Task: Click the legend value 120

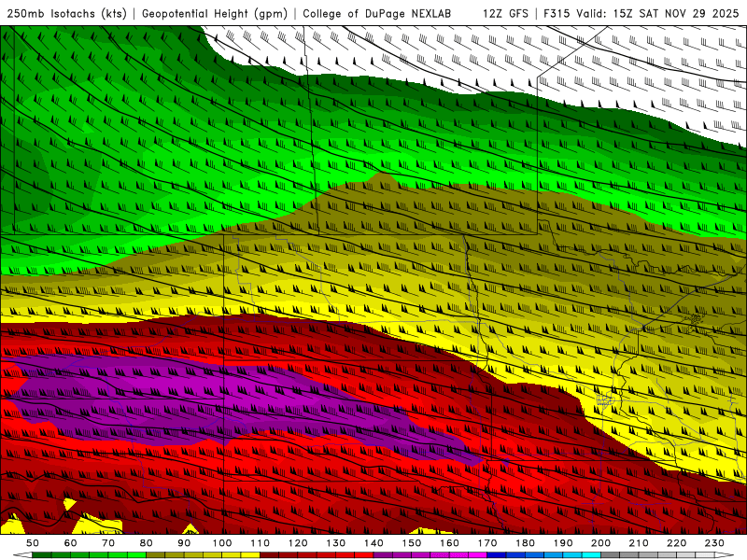Action: (298, 543)
